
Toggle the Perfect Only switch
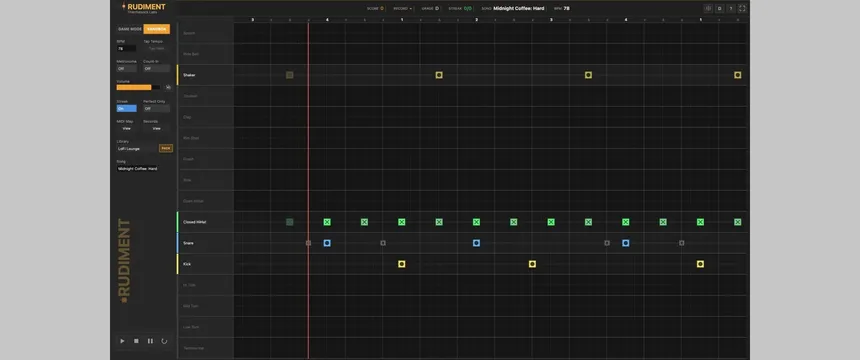[156, 109]
